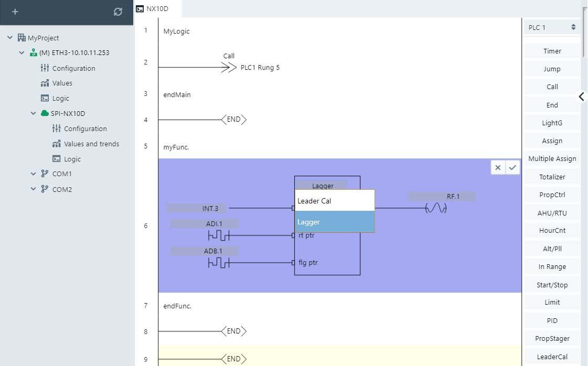The image size is (588, 366).
Task: Switch to the NX10D tab
Action: coord(157,8)
